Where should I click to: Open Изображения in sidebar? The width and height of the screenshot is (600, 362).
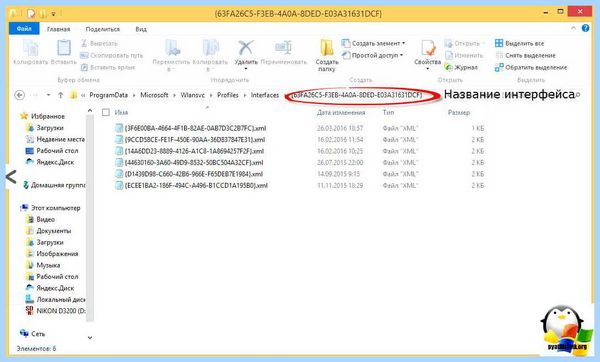click(52, 254)
